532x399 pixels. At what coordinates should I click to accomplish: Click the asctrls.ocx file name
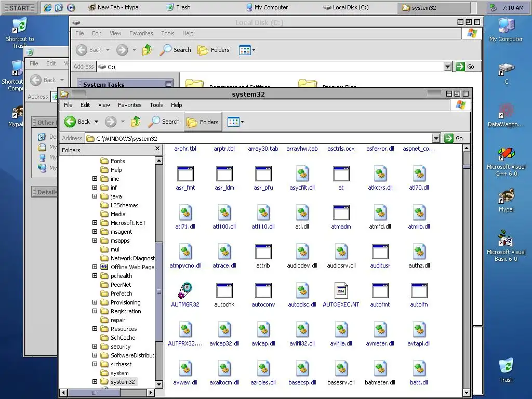pyautogui.click(x=341, y=149)
